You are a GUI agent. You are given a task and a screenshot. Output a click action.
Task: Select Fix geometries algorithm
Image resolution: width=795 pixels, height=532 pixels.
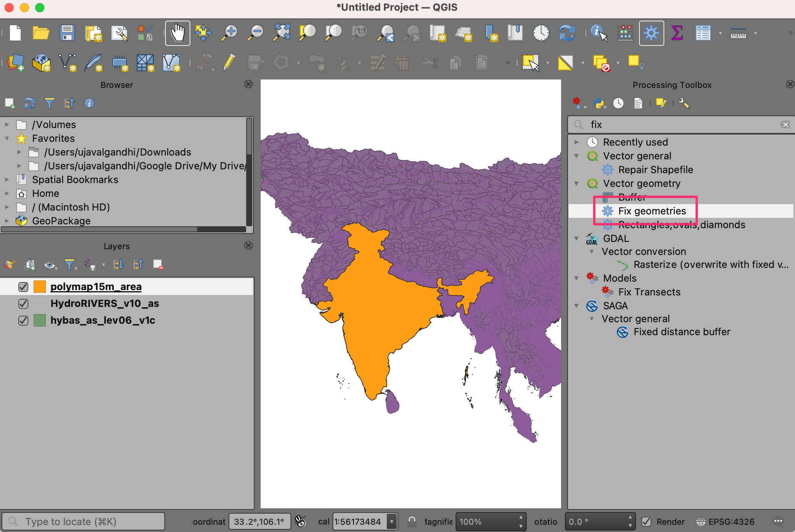(x=652, y=211)
